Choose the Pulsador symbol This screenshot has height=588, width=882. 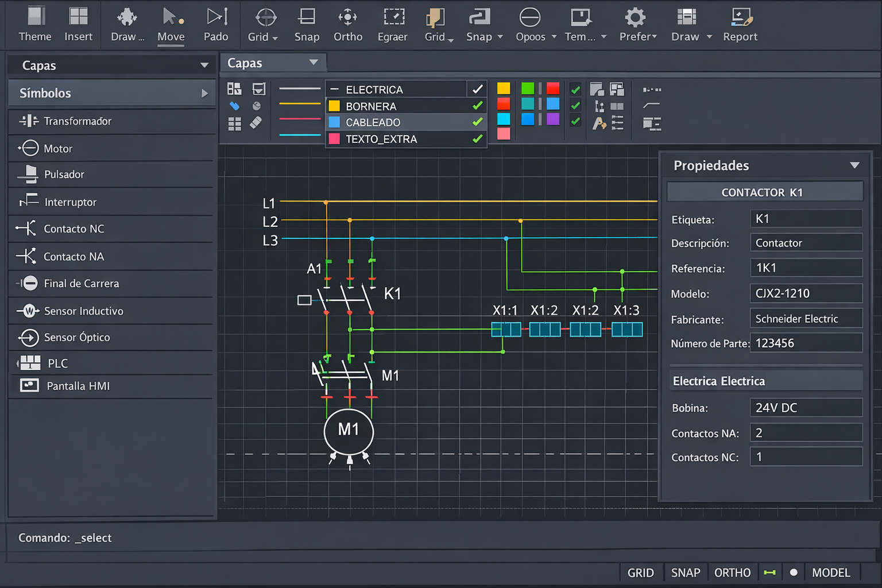[111, 175]
